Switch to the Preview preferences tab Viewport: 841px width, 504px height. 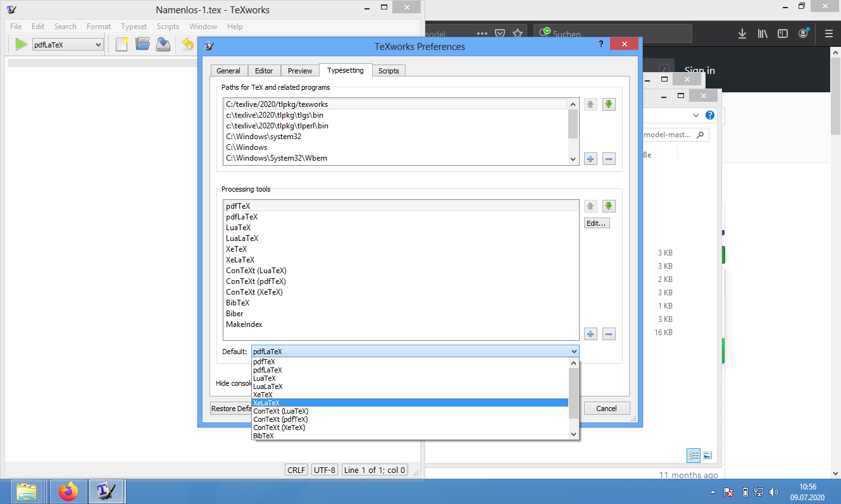[300, 71]
